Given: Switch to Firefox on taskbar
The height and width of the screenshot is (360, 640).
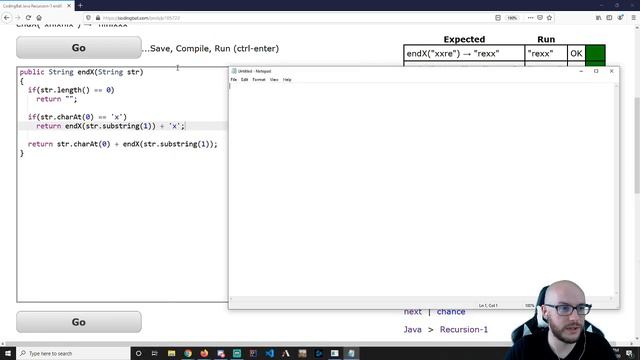Looking at the screenshot, I should click(x=204, y=353).
